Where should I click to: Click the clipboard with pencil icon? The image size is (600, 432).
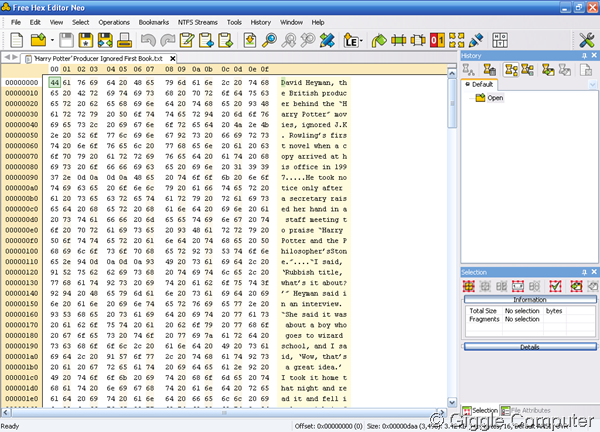coord(187,40)
